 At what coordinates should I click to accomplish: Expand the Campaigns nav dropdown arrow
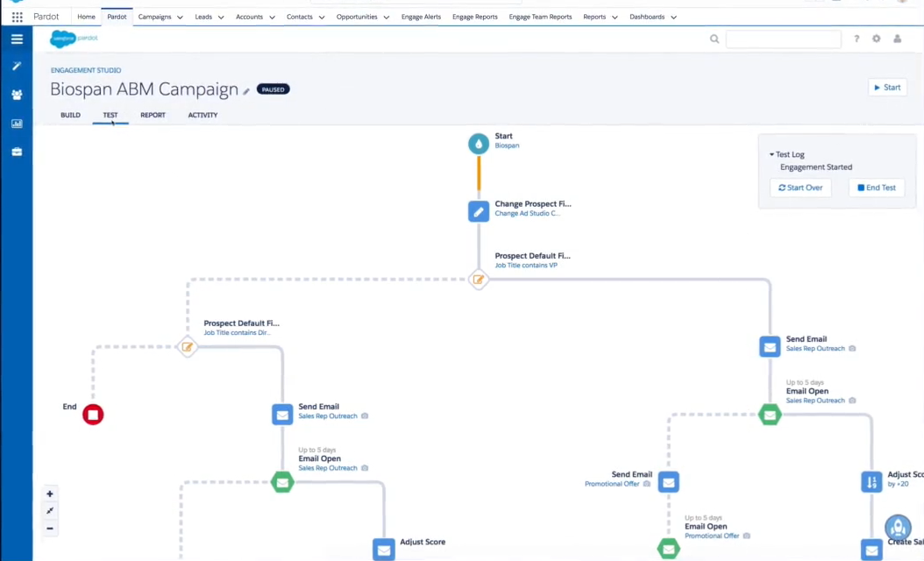pos(180,18)
